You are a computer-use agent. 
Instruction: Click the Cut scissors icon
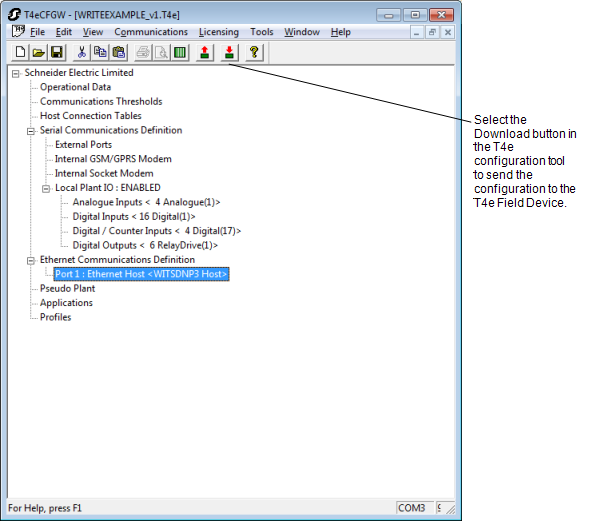[x=81, y=52]
